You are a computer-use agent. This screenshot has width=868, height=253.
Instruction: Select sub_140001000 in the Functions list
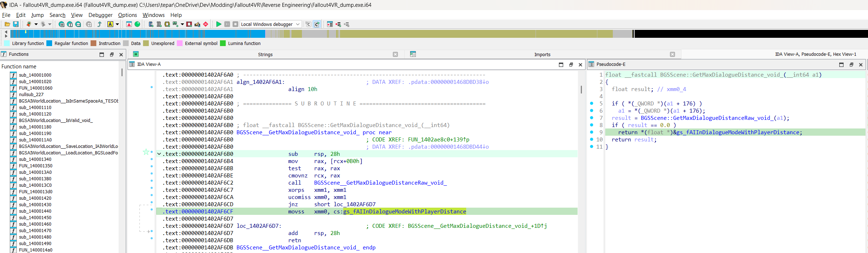point(35,75)
